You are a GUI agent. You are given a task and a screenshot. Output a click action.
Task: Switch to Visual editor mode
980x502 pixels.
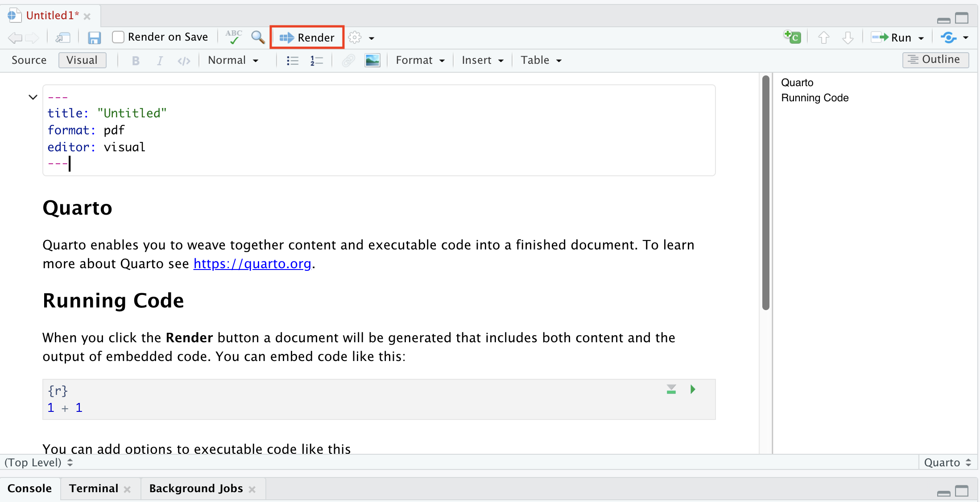pos(82,60)
